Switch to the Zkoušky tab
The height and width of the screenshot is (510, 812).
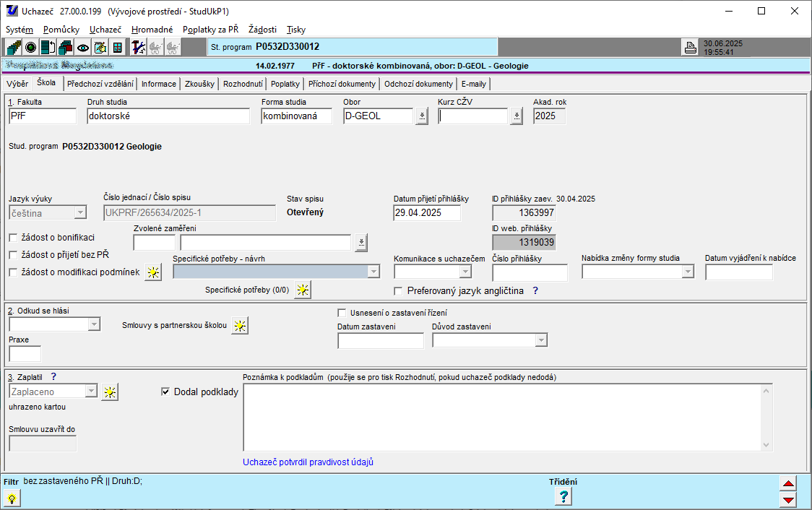(199, 84)
